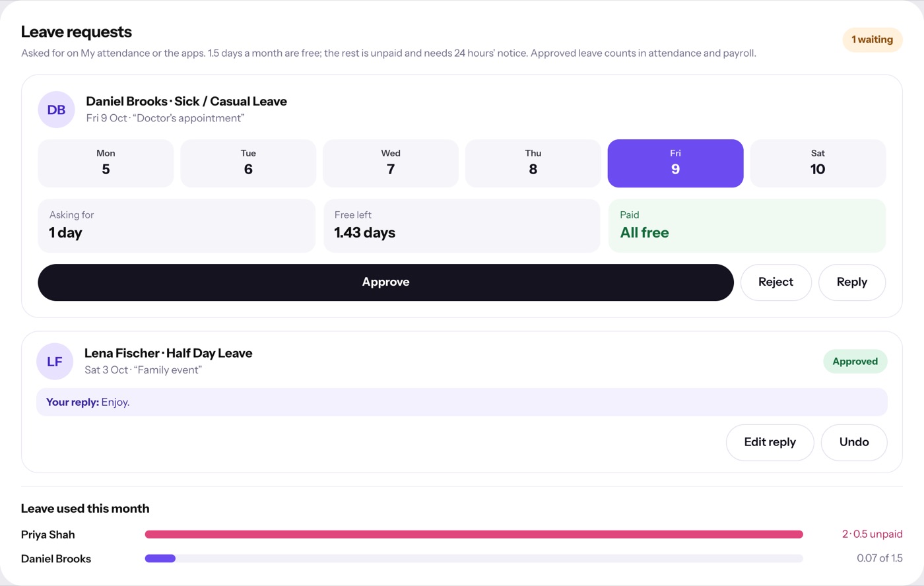Click 'Leave used this month' heading

click(85, 509)
